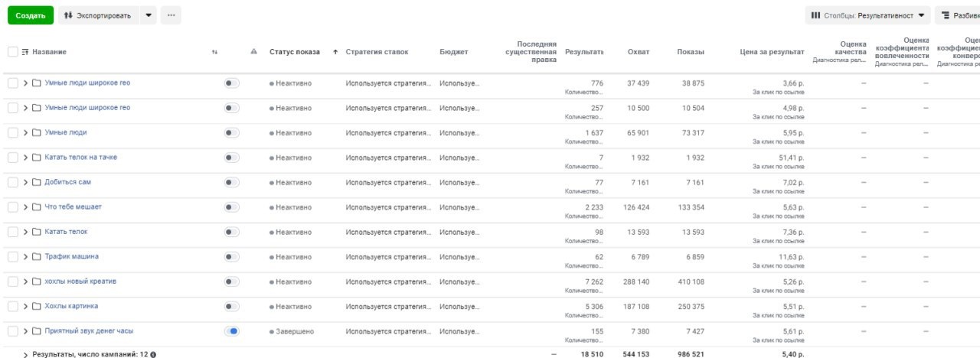The height and width of the screenshot is (358, 980).
Task: Click the Экспортировать button
Action: (x=99, y=15)
